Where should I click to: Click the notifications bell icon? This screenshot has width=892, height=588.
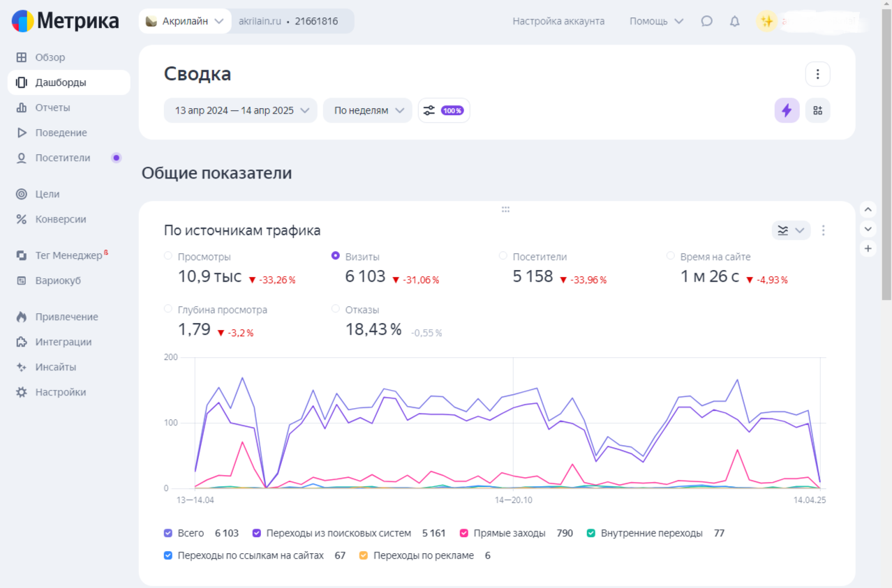734,21
